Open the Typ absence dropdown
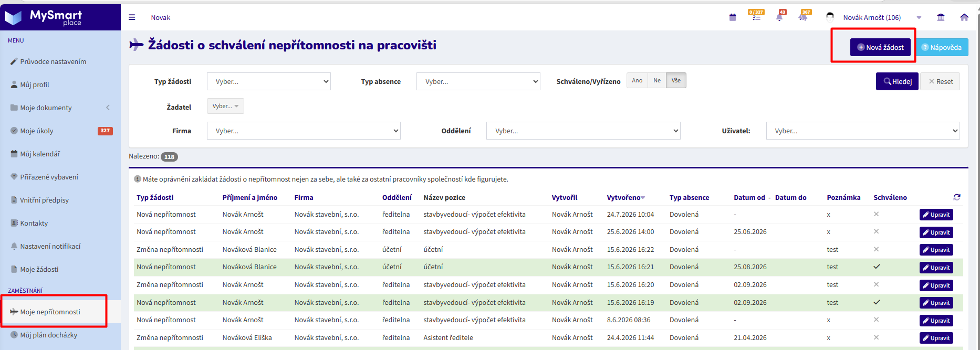The height and width of the screenshot is (350, 980). click(478, 81)
